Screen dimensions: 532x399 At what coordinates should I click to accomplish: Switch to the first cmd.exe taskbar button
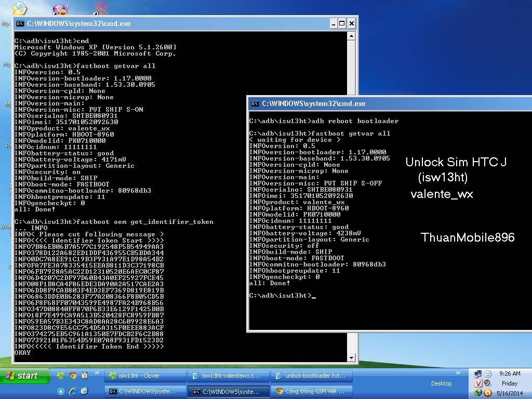(x=145, y=391)
